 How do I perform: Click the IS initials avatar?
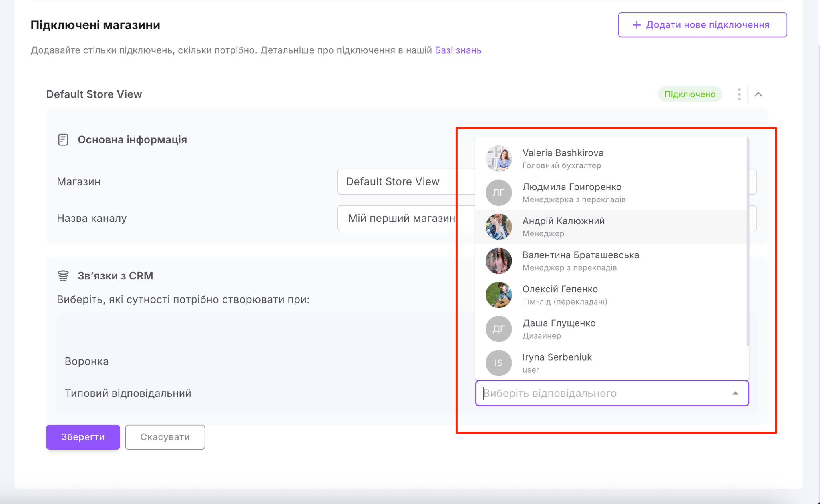pyautogui.click(x=498, y=363)
